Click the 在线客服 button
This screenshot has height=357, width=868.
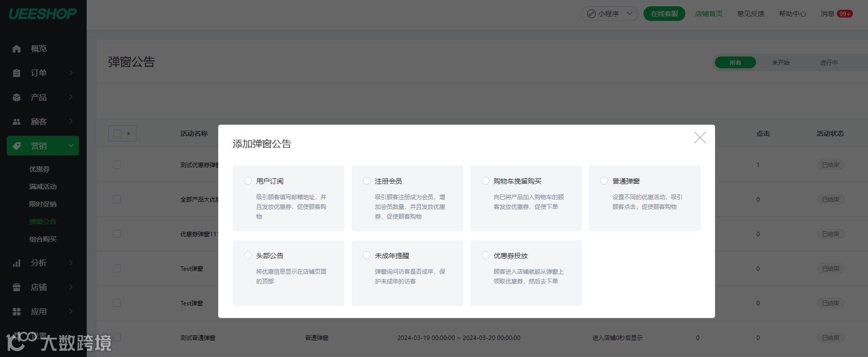[664, 14]
